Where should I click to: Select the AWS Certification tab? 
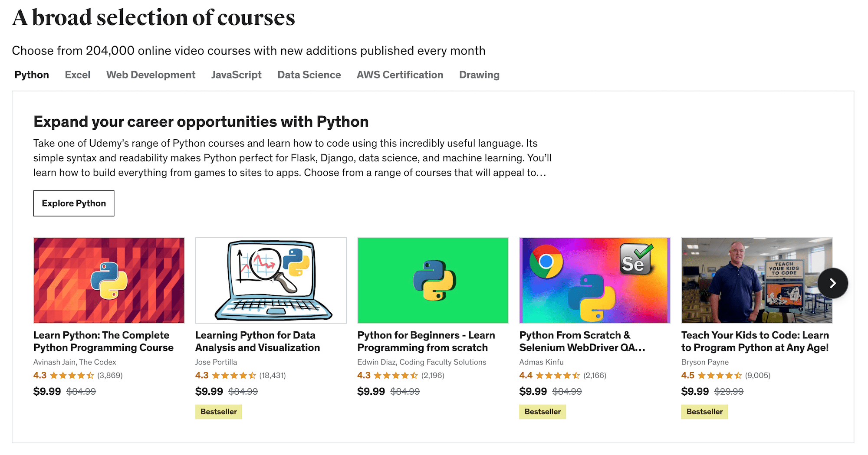pyautogui.click(x=400, y=75)
